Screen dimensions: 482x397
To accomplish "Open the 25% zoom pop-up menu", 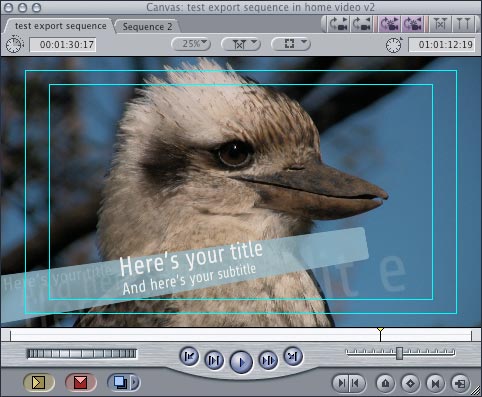I will pos(191,44).
